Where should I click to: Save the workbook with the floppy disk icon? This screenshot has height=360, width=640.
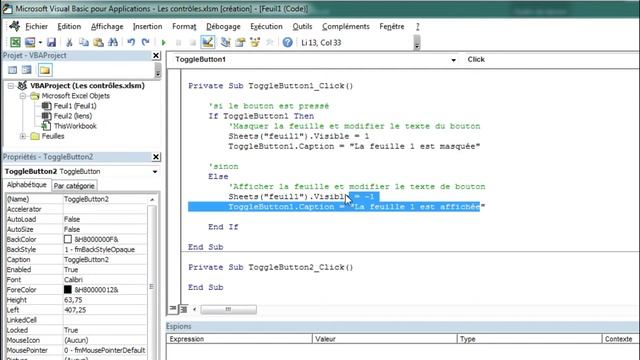(x=51, y=42)
